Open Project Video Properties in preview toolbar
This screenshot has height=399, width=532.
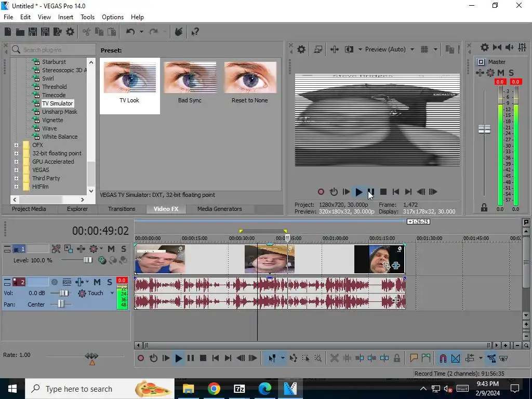click(x=301, y=49)
